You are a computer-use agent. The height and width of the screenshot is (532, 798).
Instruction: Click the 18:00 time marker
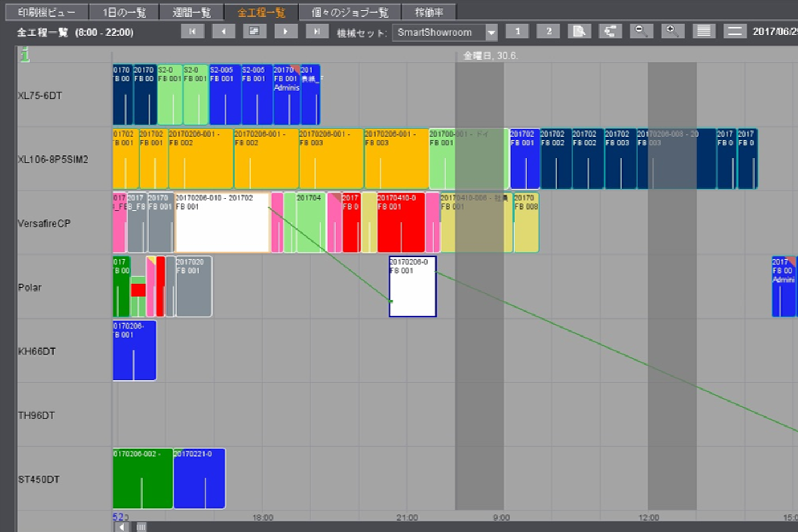pos(263,518)
